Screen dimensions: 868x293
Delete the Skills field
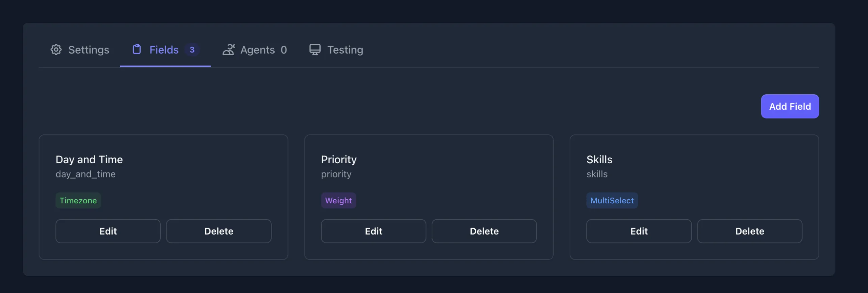tap(750, 231)
